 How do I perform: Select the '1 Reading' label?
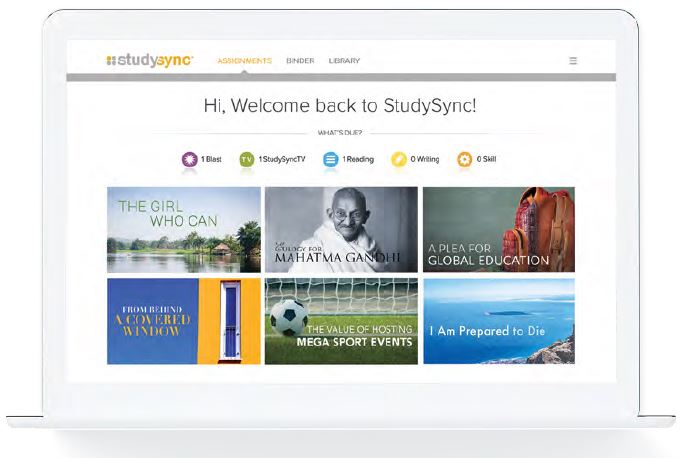coord(358,159)
